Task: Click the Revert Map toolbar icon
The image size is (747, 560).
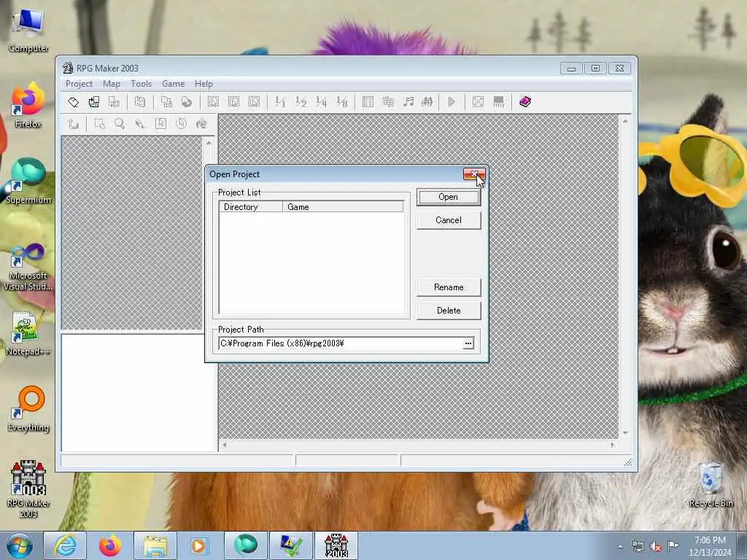Action: point(187,102)
